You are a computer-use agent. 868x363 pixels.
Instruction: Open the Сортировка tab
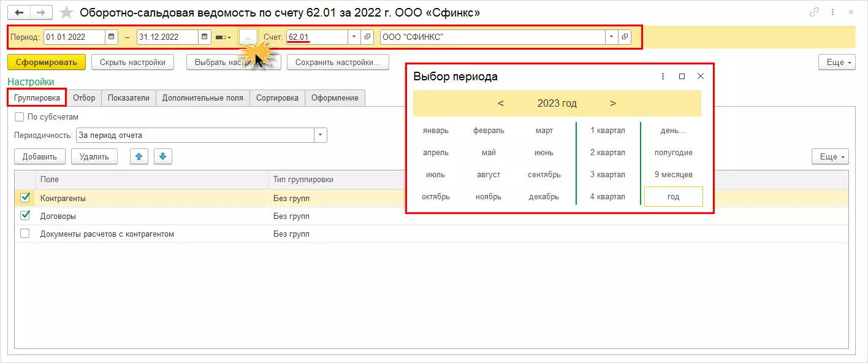277,97
